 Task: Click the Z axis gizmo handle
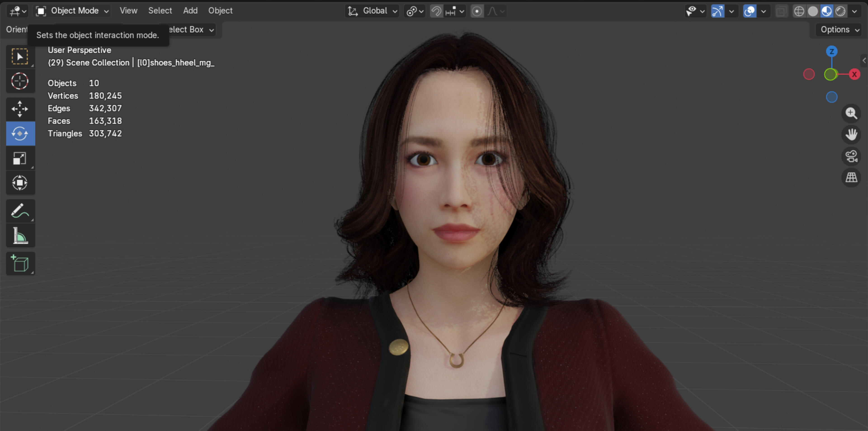pyautogui.click(x=832, y=51)
